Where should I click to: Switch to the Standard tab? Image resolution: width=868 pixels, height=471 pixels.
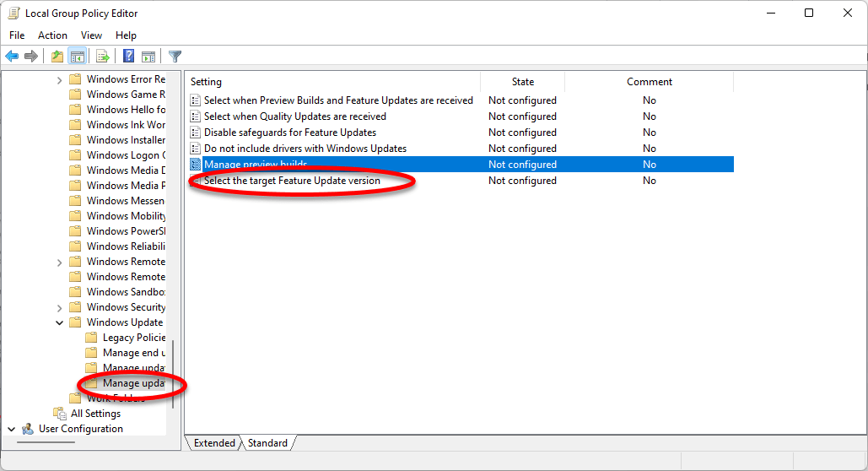267,443
